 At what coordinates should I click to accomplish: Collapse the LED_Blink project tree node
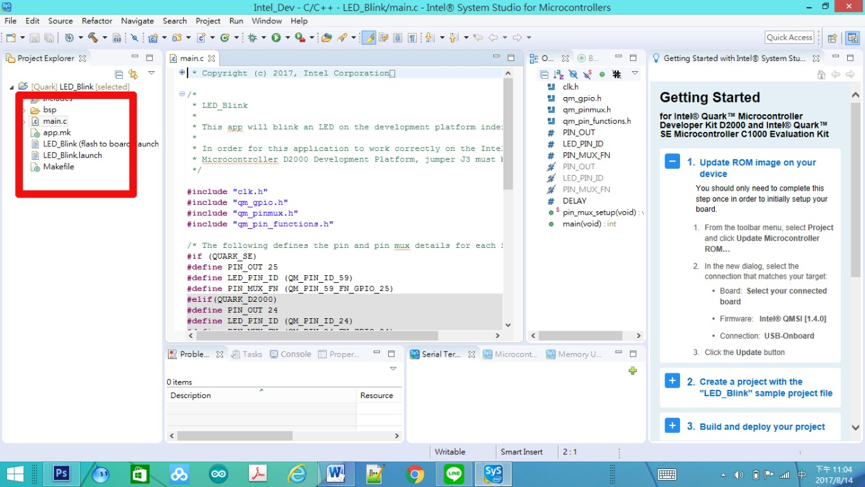pos(12,87)
